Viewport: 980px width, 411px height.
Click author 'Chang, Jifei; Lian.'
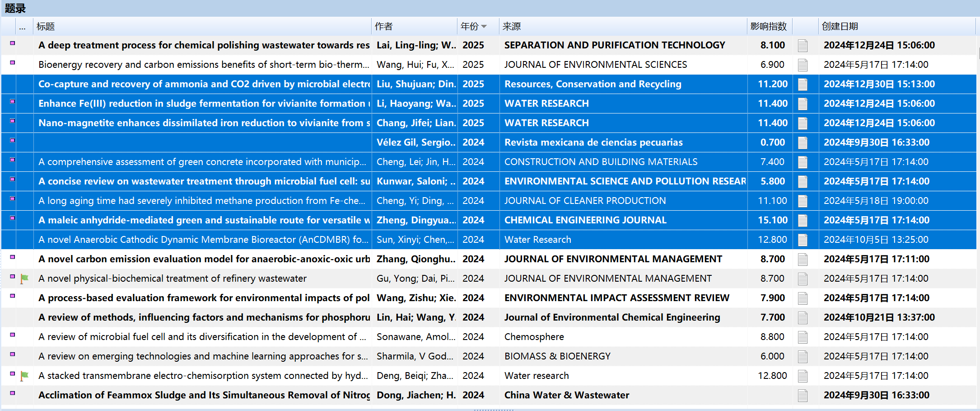pos(416,123)
